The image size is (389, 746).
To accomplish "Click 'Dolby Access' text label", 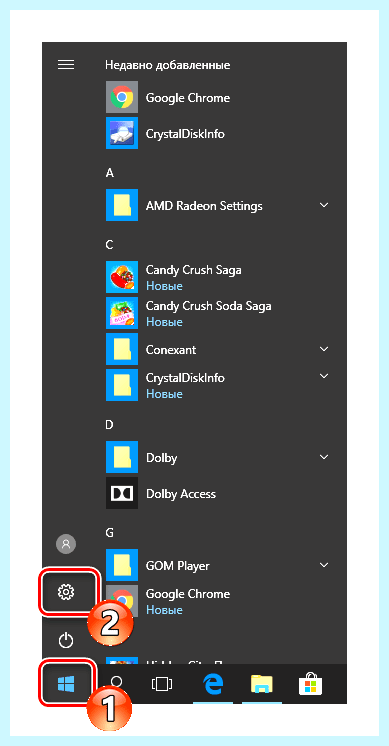I will point(181,494).
